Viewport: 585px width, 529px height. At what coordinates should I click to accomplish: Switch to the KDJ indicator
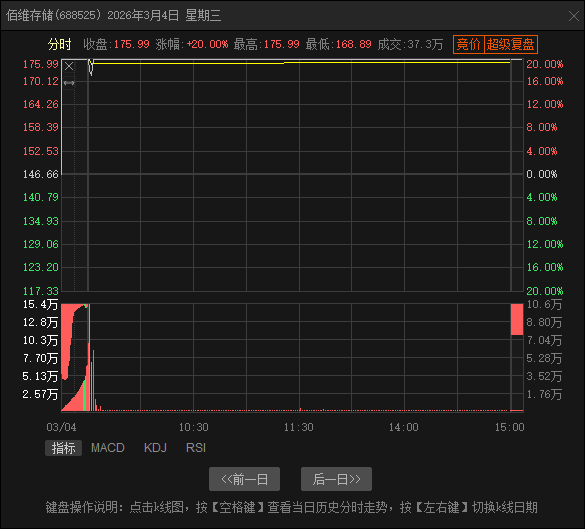pos(155,448)
